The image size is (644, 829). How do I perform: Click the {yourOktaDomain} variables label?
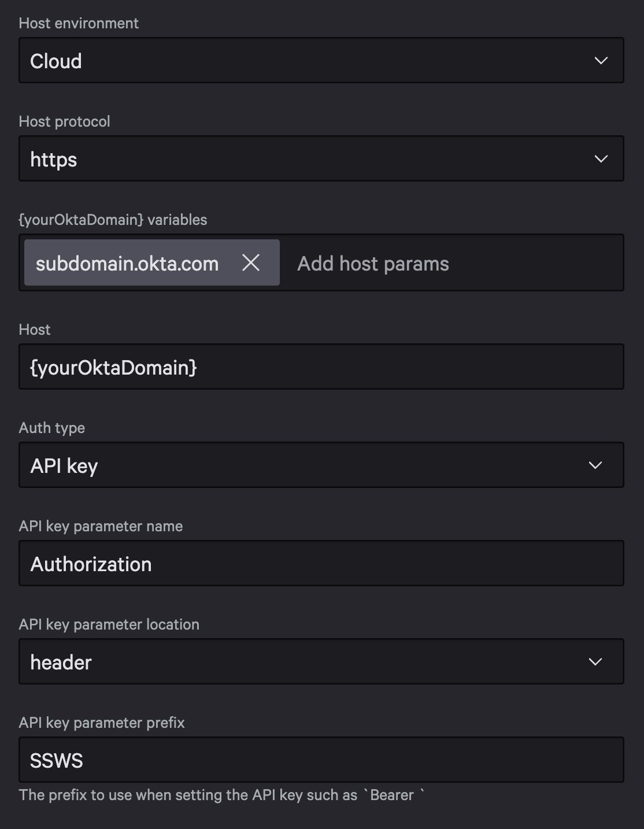tap(113, 219)
